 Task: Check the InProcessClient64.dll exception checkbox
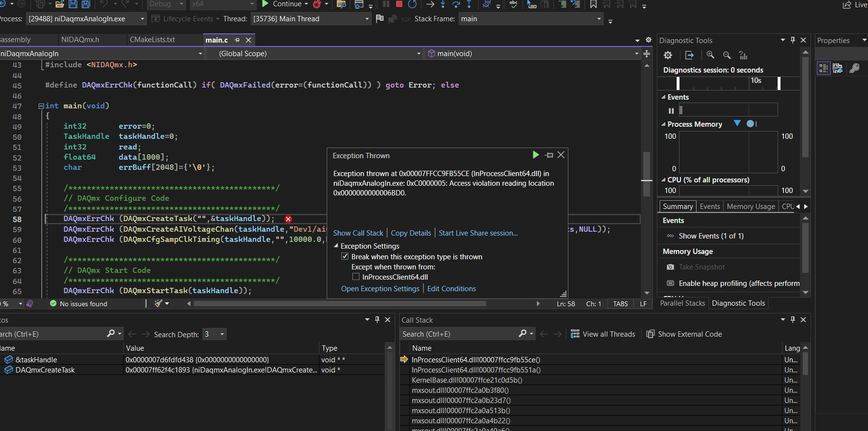tap(356, 277)
